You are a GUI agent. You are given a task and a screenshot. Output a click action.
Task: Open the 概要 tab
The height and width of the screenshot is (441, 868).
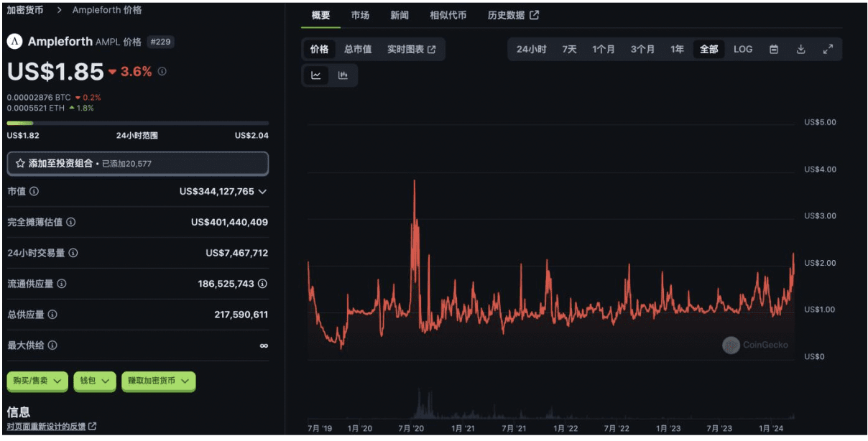[320, 15]
